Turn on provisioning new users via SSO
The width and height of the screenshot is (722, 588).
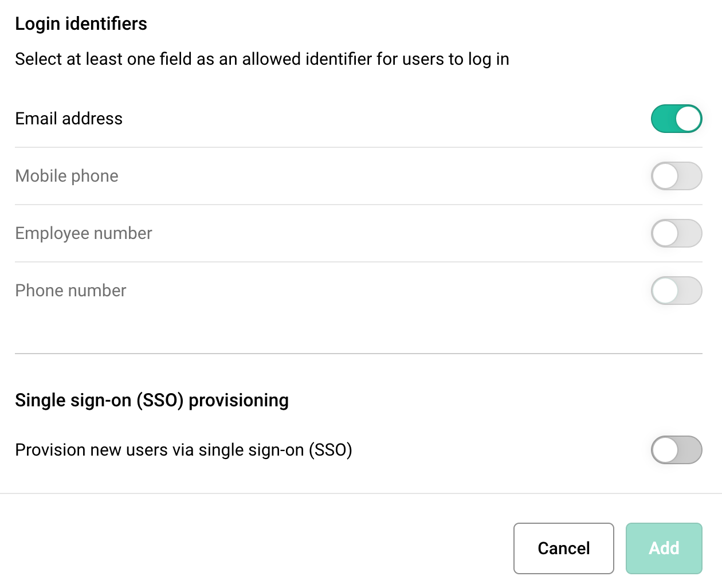pyautogui.click(x=677, y=450)
